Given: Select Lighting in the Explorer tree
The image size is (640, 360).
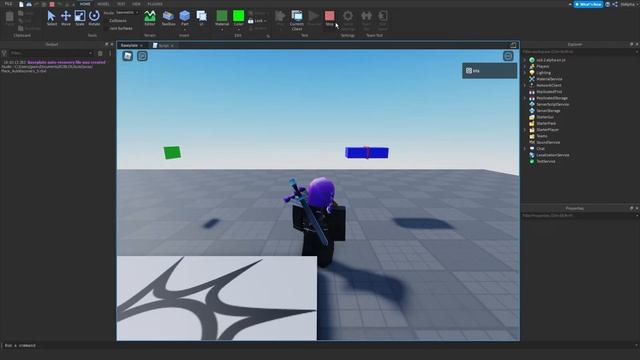Looking at the screenshot, I should tap(543, 73).
